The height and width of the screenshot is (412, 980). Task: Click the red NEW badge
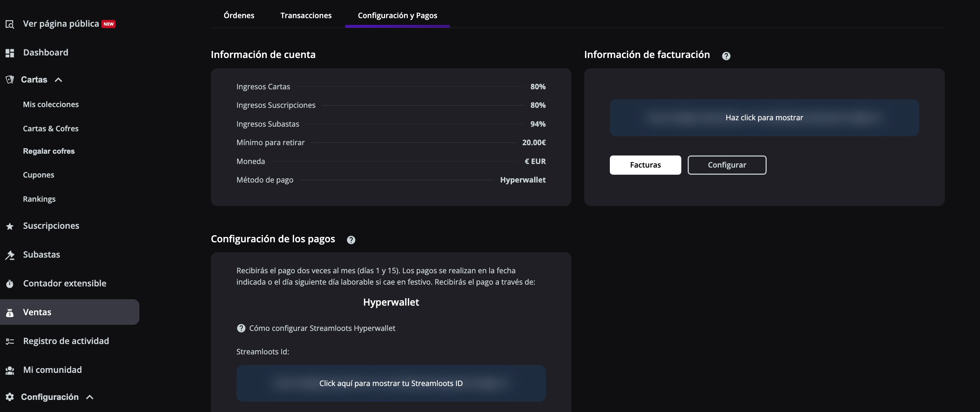coord(108,24)
